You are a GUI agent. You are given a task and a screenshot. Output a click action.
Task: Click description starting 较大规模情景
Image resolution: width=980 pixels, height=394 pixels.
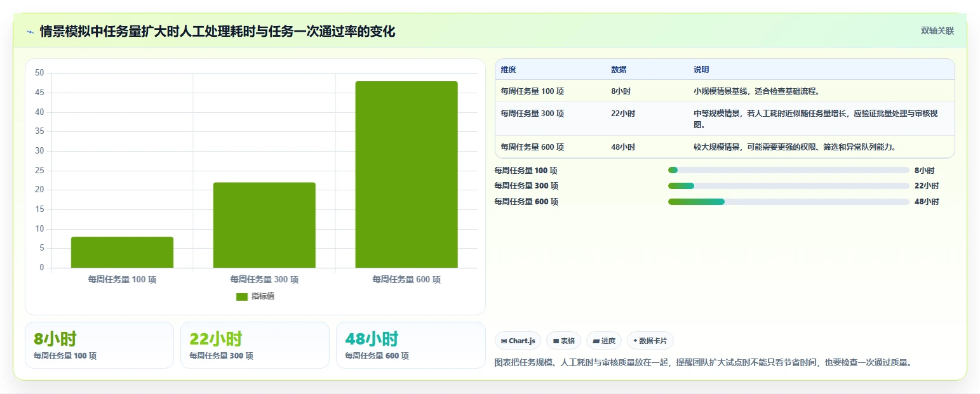tap(795, 147)
